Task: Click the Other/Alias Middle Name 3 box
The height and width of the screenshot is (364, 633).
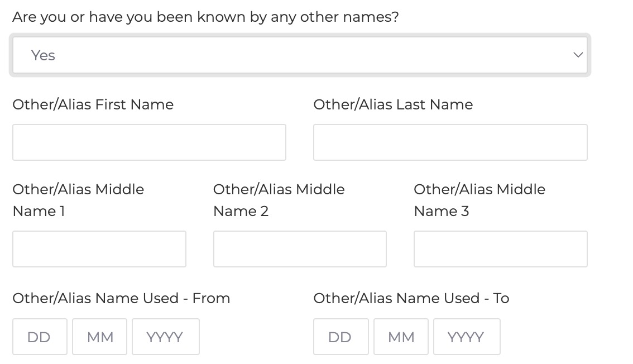Action: (x=500, y=249)
